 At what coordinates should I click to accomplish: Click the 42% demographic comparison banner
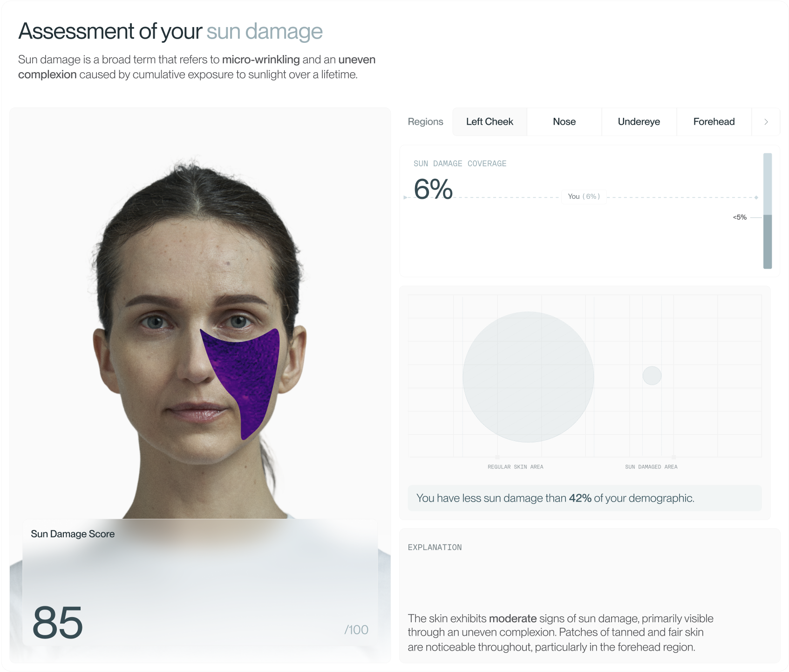[585, 498]
